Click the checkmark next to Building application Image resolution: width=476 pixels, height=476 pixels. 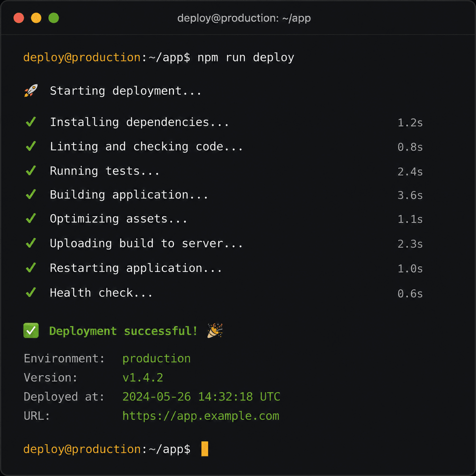pos(31,195)
